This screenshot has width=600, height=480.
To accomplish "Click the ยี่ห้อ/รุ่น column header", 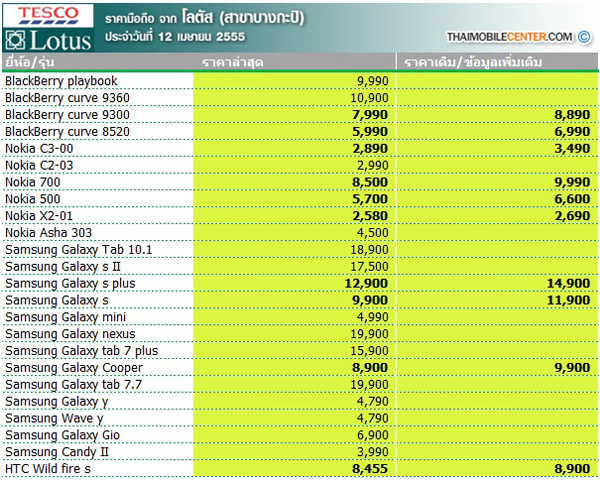I will click(29, 64).
